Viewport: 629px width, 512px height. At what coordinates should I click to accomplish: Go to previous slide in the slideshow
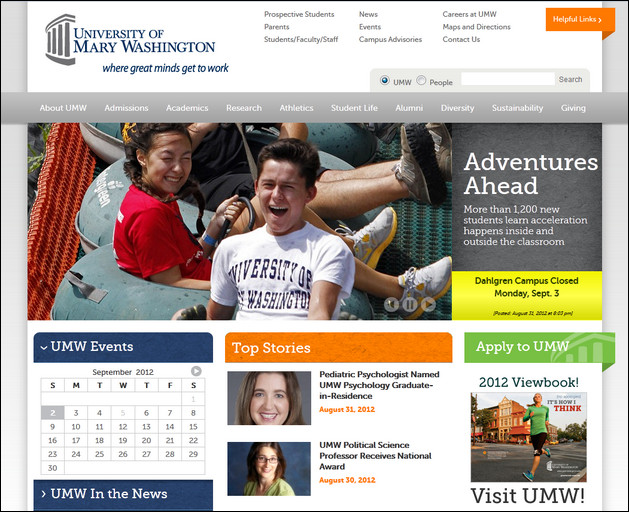click(392, 304)
